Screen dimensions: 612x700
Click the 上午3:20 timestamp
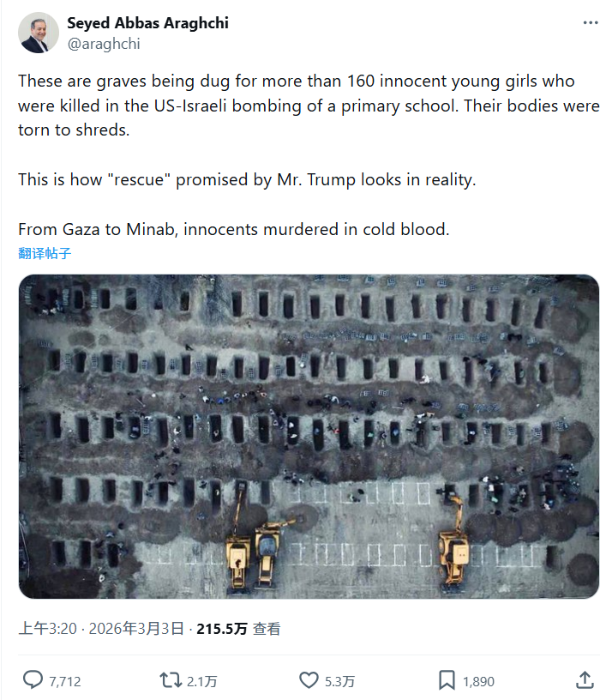(x=46, y=629)
